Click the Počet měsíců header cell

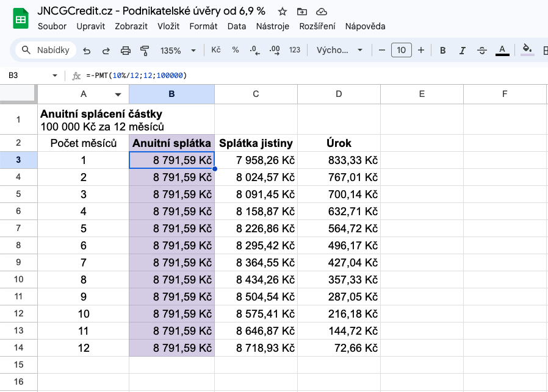tap(83, 143)
